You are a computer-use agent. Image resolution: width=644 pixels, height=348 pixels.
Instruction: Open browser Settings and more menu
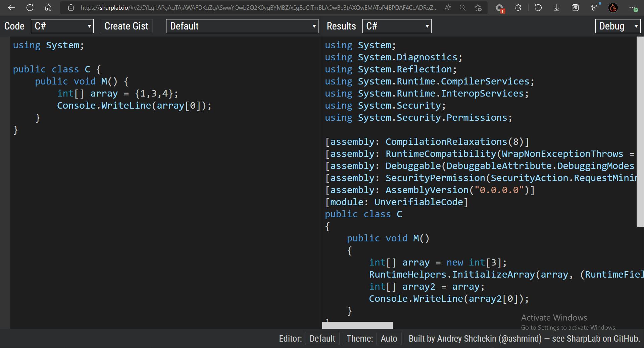[633, 8]
